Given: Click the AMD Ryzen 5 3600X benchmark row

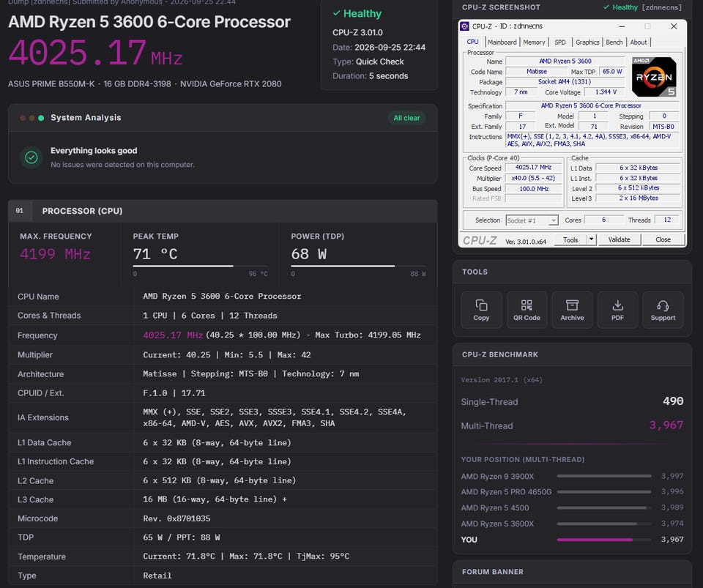Looking at the screenshot, I should tap(572, 524).
